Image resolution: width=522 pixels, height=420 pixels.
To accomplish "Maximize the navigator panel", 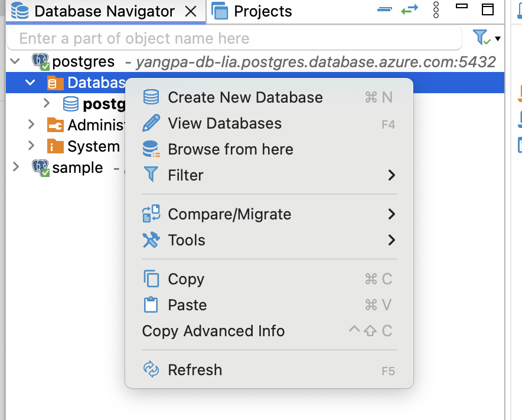I will click(x=488, y=9).
